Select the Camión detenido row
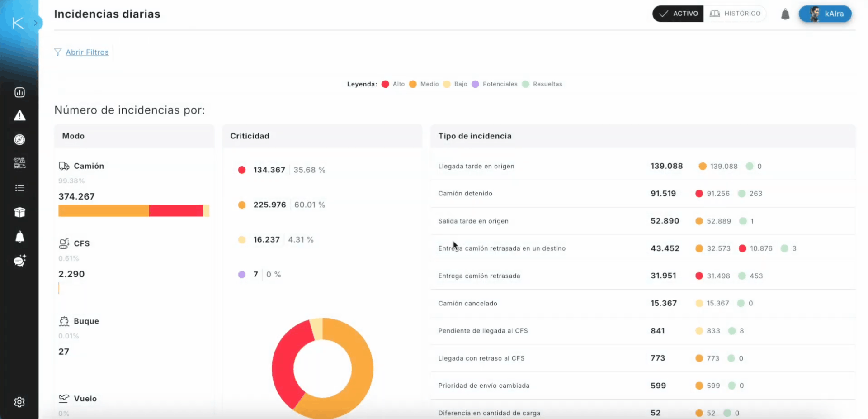 643,194
